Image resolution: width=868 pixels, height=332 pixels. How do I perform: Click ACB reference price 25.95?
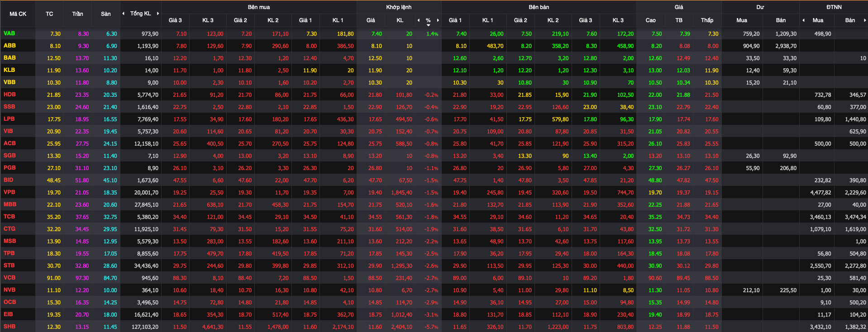(x=54, y=143)
